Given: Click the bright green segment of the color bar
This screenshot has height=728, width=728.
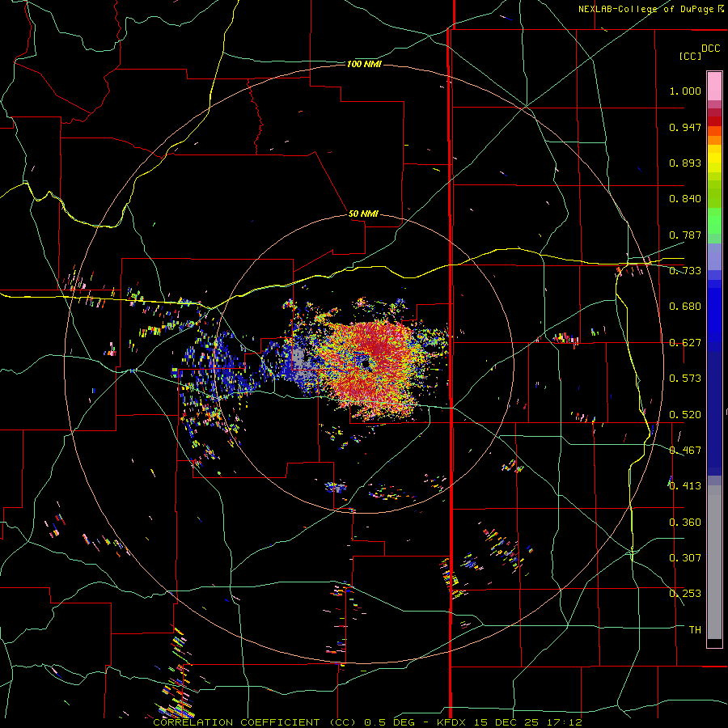Looking at the screenshot, I should coord(714,221).
